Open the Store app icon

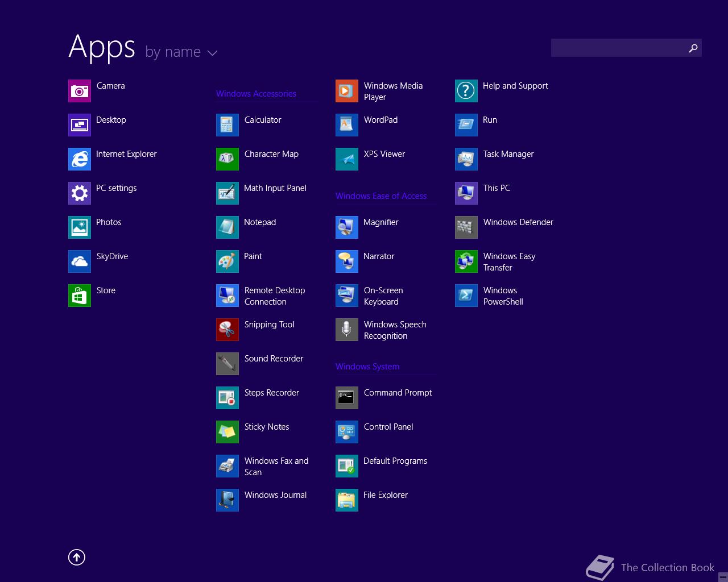80,296
